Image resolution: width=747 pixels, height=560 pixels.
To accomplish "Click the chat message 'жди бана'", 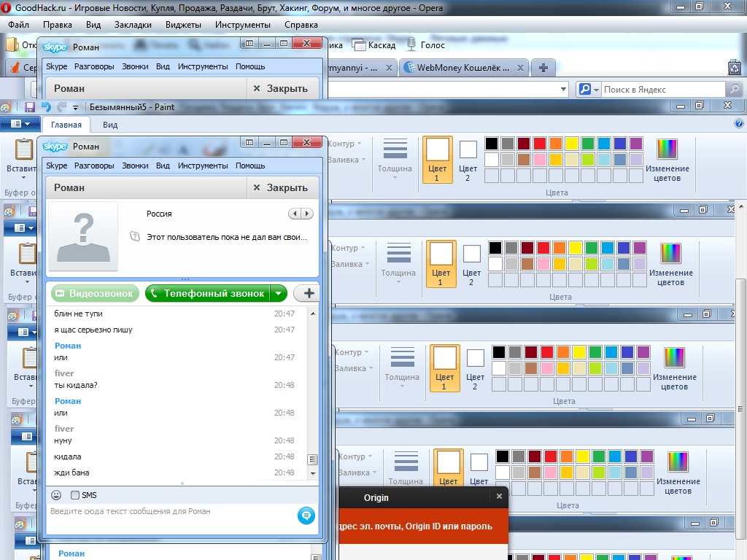I will coord(71,472).
